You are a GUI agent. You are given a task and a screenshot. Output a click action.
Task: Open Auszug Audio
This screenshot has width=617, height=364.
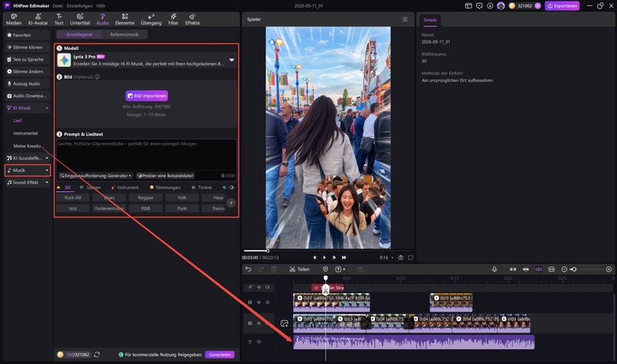click(28, 84)
